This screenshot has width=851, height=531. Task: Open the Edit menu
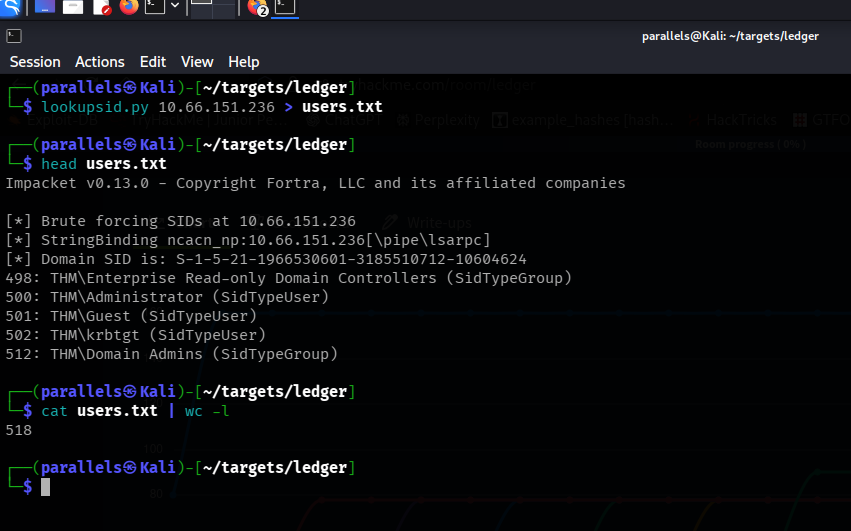pos(153,62)
